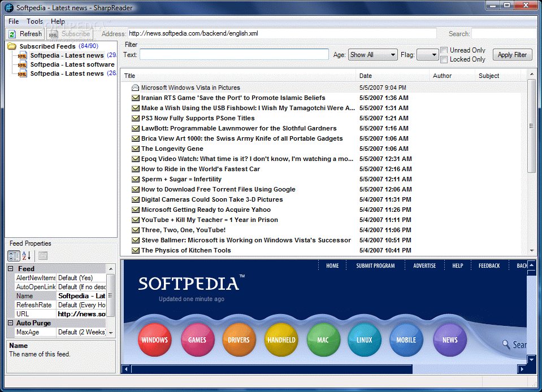Click the FEEDBACK link on Softpedia page
Screen dimensions: 542x392
[x=489, y=265]
